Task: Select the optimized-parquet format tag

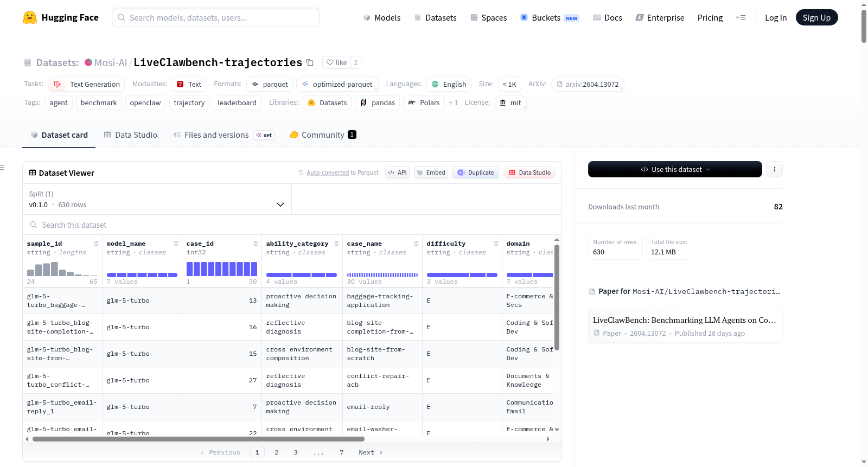Action: [x=337, y=84]
